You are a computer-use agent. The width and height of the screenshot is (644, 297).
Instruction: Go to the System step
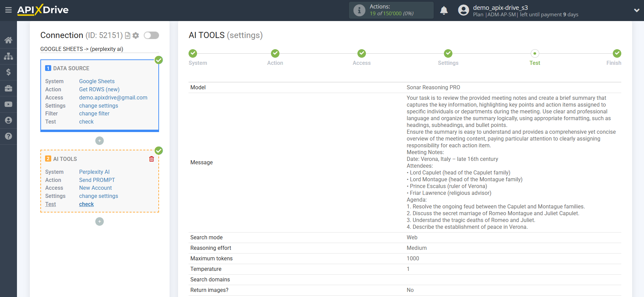click(x=193, y=53)
